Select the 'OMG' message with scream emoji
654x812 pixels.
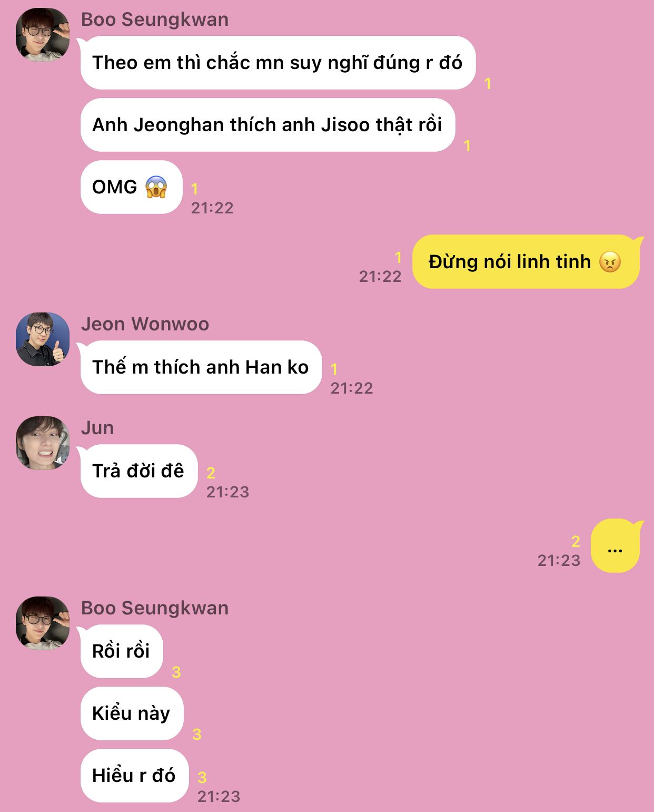131,187
